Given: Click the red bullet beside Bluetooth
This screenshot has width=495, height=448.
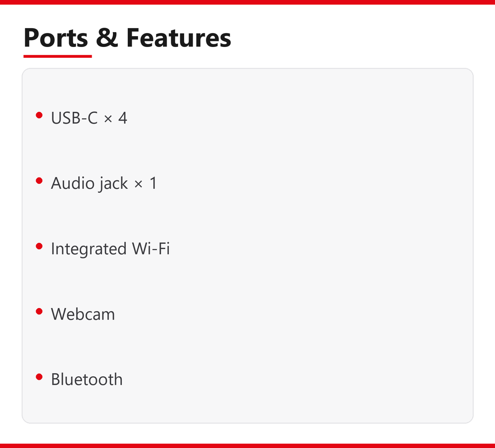Looking at the screenshot, I should 39,377.
